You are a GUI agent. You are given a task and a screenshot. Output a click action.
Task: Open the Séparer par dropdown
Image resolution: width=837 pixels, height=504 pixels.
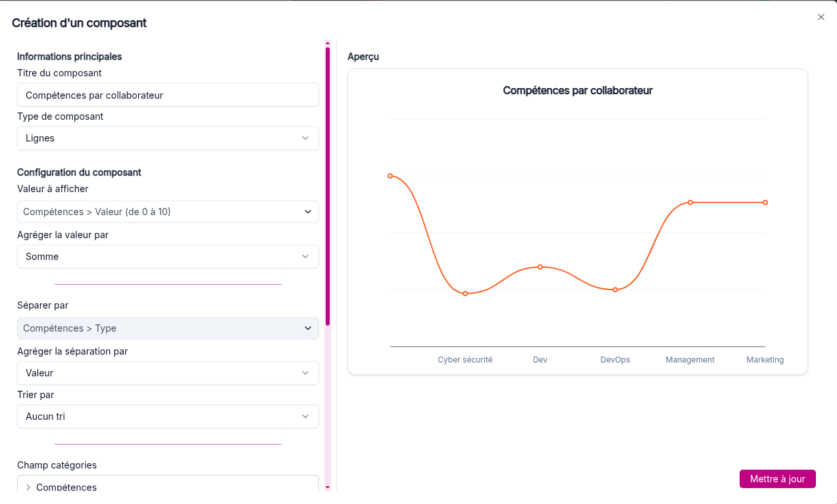[x=168, y=328]
